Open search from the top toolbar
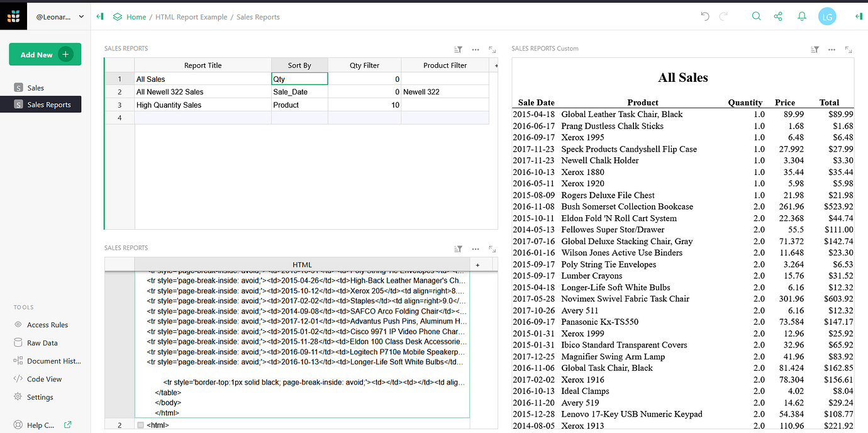868x433 pixels. click(x=757, y=16)
